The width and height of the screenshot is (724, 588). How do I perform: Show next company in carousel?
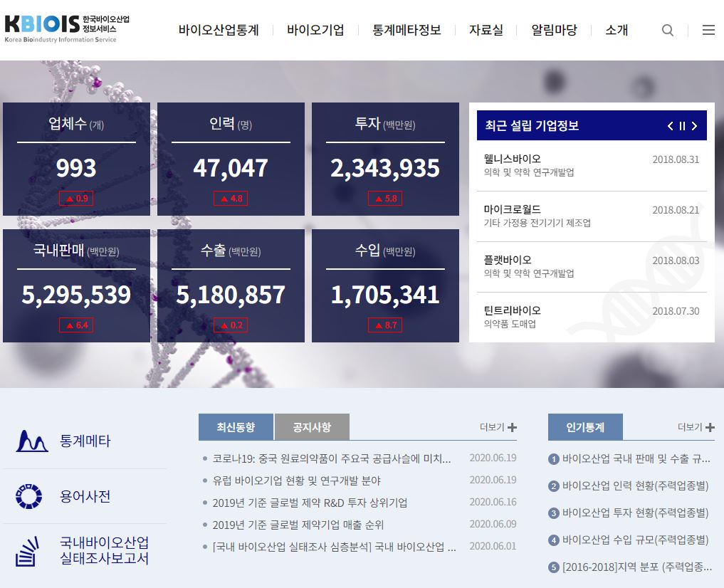pyautogui.click(x=694, y=126)
